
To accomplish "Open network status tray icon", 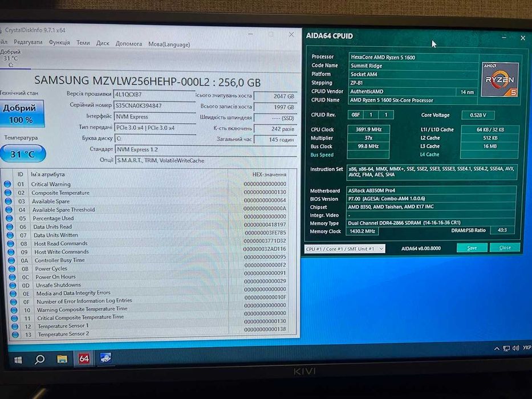I will click(x=506, y=348).
